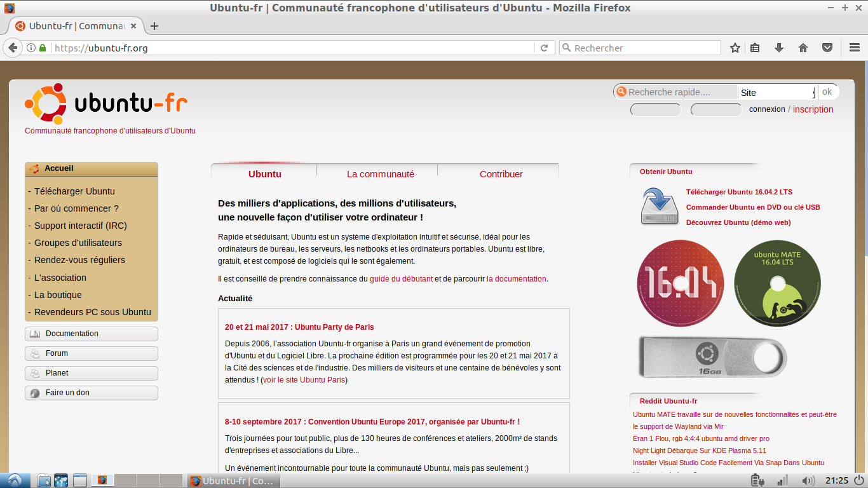Click the first login field near connexion

click(x=656, y=110)
